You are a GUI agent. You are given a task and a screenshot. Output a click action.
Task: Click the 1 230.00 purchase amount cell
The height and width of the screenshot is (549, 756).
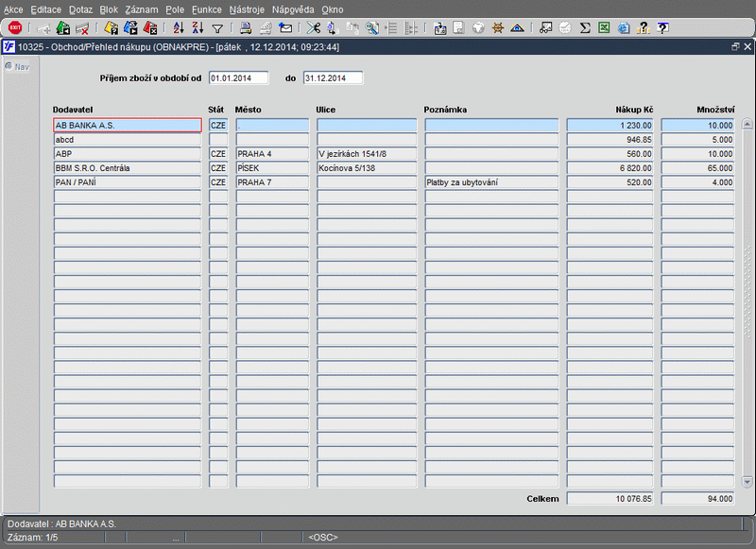[610, 126]
